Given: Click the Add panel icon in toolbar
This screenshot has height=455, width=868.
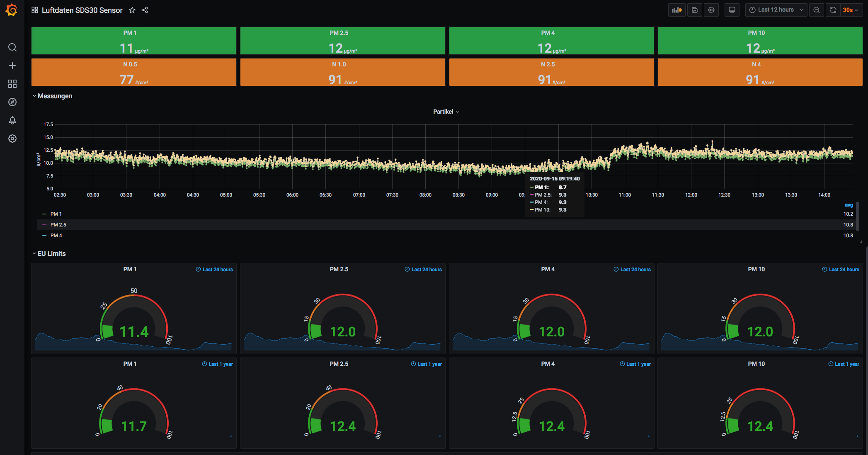Looking at the screenshot, I should (676, 10).
